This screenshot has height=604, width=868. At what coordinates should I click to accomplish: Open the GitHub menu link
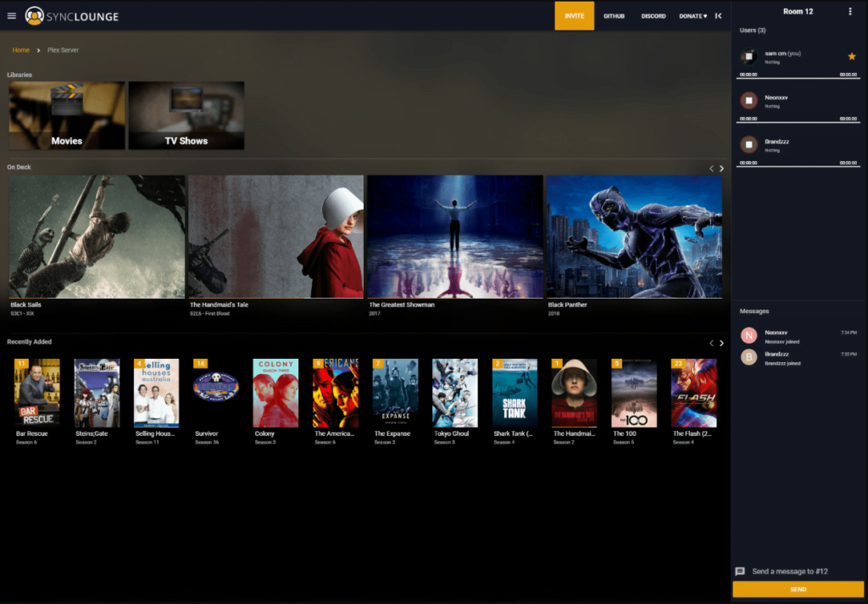point(614,16)
